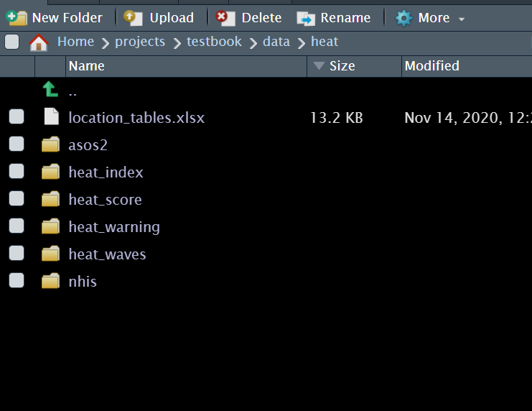Check the asos2 folder checkbox
This screenshot has width=532, height=411.
point(17,144)
